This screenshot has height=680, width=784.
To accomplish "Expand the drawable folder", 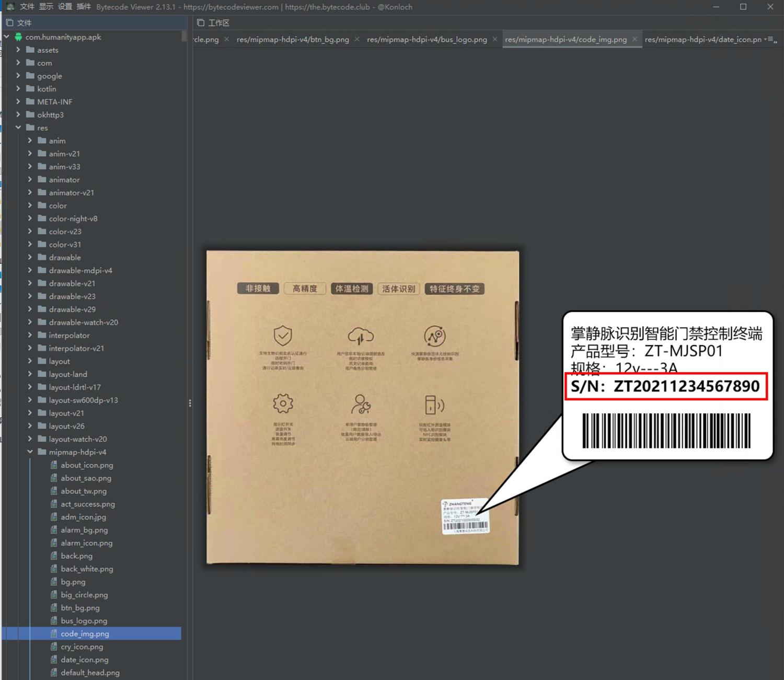I will coord(30,257).
